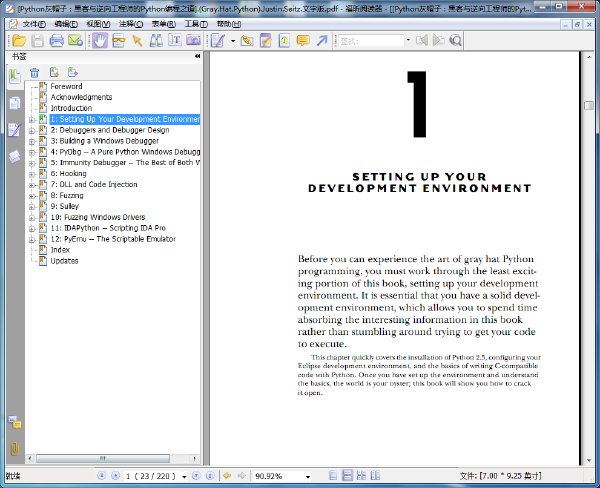The width and height of the screenshot is (600, 488).
Task: Open the 表单 (Forms) menu
Action: 163,24
